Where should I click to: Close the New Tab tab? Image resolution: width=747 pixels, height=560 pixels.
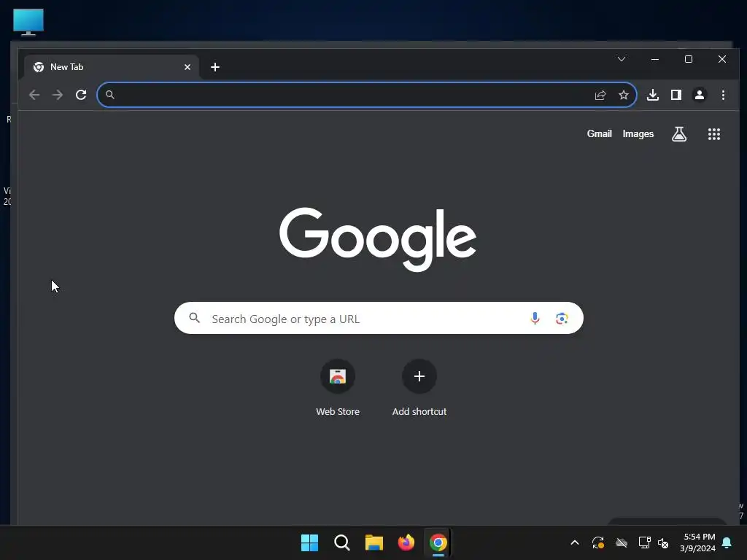[x=187, y=67]
